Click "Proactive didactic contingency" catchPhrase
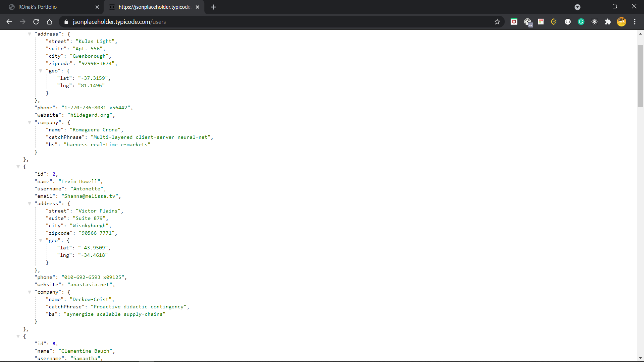 (139, 307)
